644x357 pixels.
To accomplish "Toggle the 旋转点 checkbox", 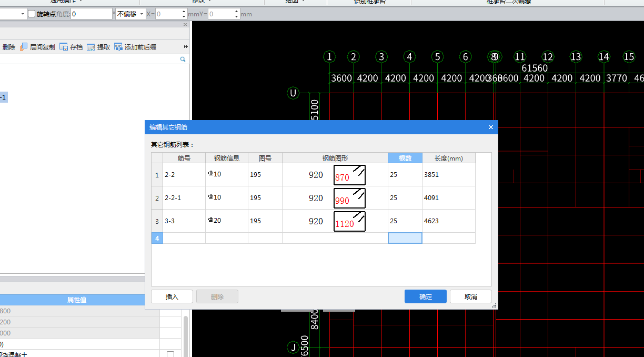I will tap(32, 14).
